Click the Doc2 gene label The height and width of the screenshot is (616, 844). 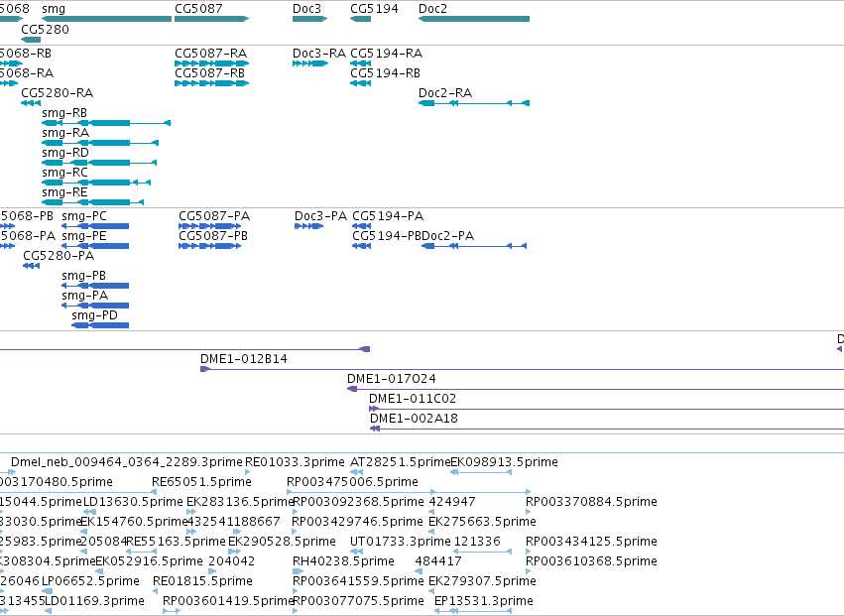coord(432,9)
